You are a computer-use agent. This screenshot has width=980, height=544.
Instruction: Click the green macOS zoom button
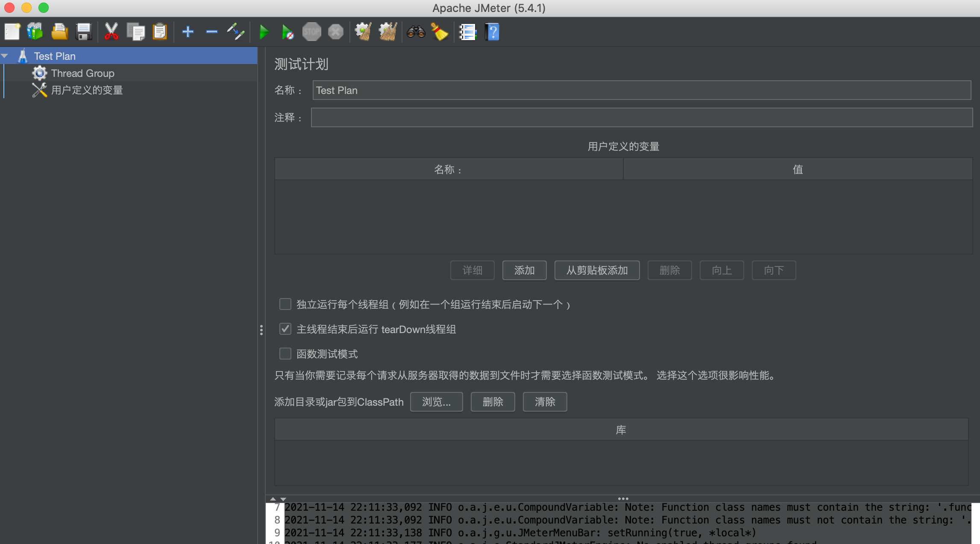(44, 8)
